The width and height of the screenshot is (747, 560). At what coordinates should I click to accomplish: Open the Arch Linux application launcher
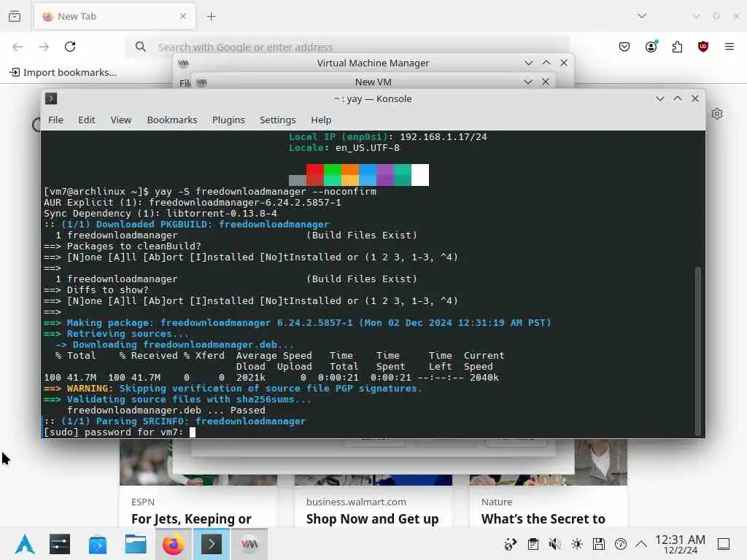click(x=25, y=544)
